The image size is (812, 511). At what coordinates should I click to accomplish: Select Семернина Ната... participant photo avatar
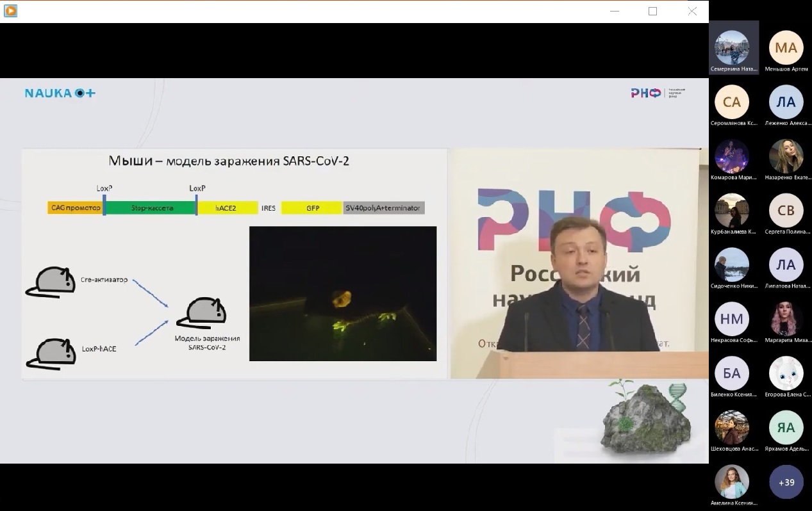[731, 47]
